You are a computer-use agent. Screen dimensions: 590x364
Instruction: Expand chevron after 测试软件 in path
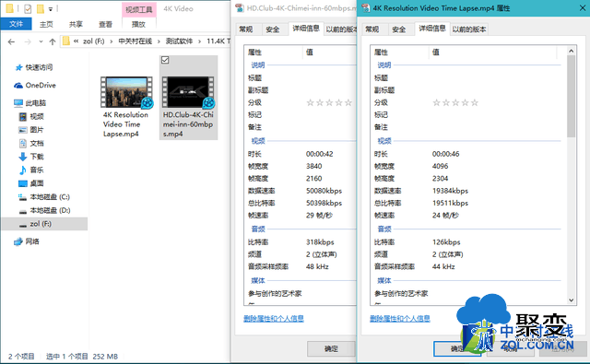tap(199, 41)
